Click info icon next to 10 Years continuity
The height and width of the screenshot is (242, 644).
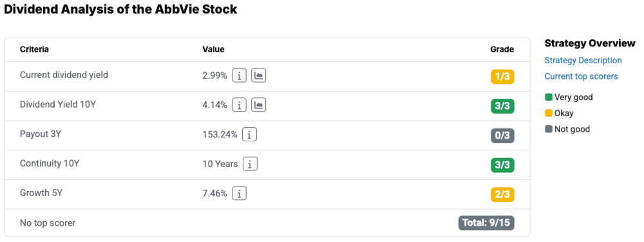pos(250,164)
